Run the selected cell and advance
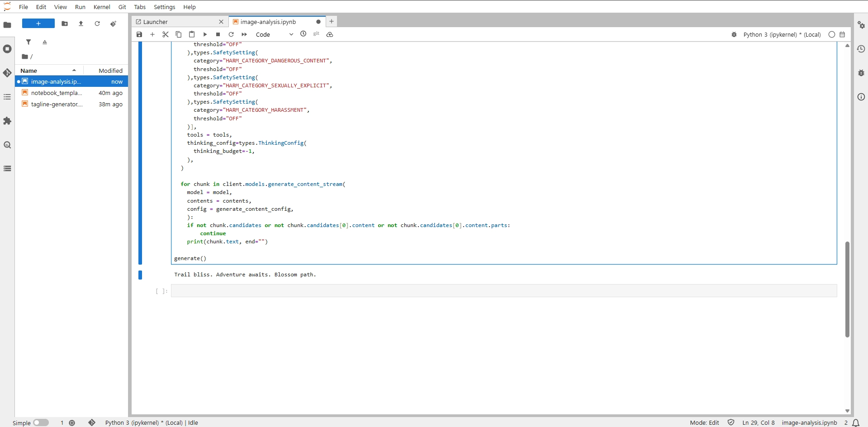The image size is (868, 427). click(205, 34)
